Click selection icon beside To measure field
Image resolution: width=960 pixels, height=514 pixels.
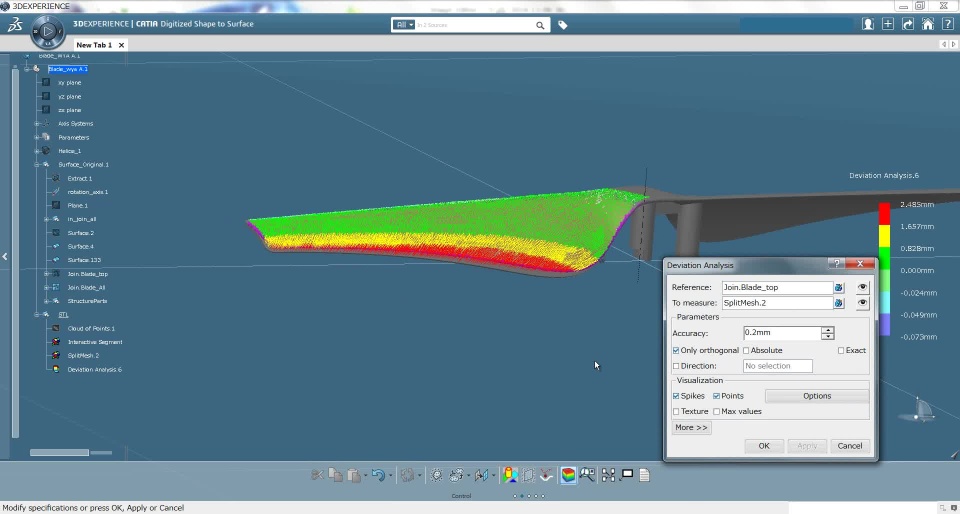coord(839,303)
